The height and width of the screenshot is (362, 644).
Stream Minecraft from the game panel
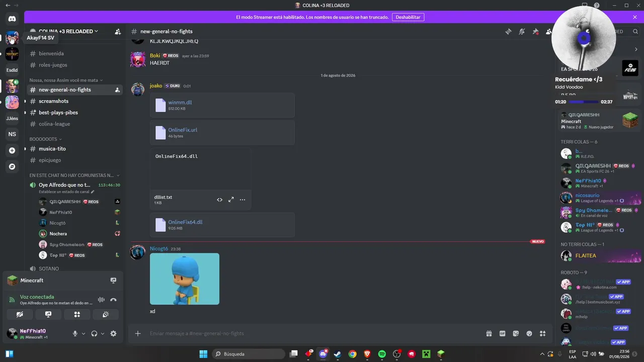[113, 281]
